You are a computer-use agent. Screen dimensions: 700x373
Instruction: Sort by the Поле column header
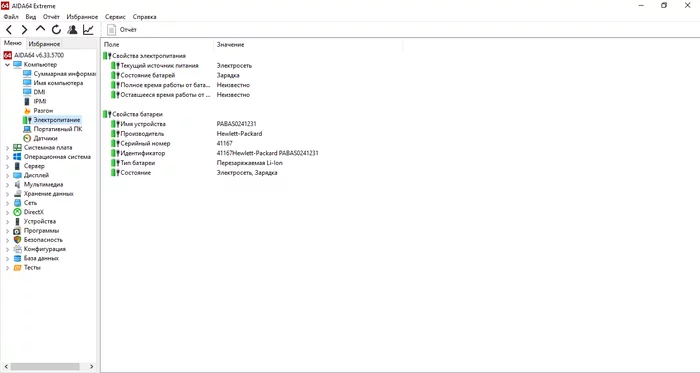(157, 45)
